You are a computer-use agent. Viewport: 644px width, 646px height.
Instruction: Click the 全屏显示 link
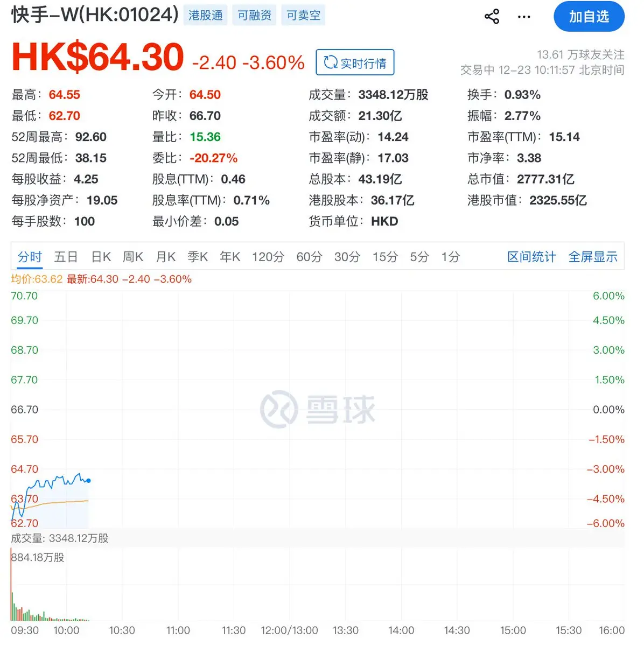point(593,257)
